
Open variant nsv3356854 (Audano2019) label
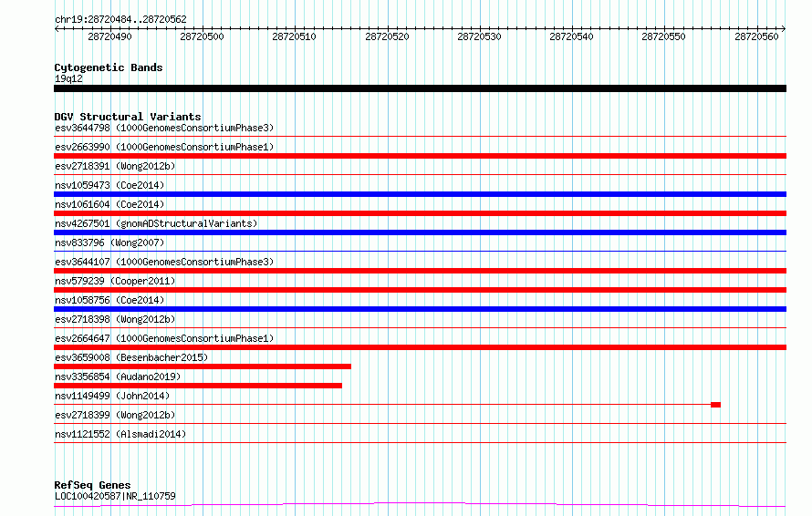pos(118,377)
